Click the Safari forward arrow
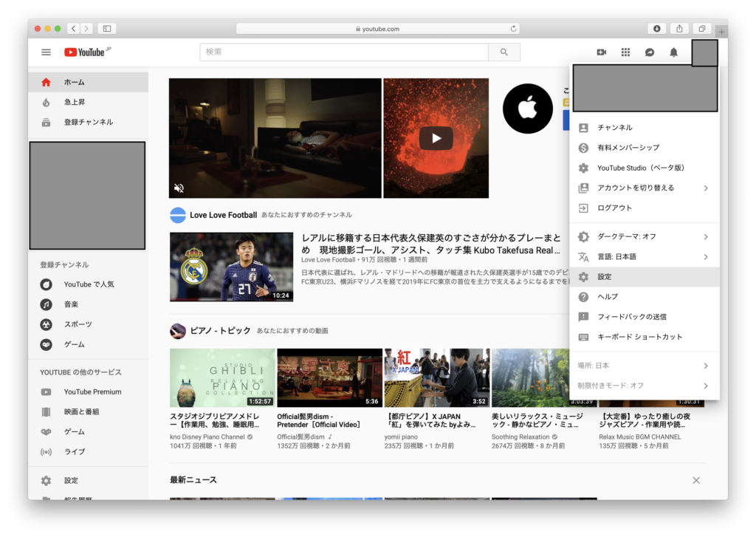The width and height of the screenshot is (756, 537). 87,29
